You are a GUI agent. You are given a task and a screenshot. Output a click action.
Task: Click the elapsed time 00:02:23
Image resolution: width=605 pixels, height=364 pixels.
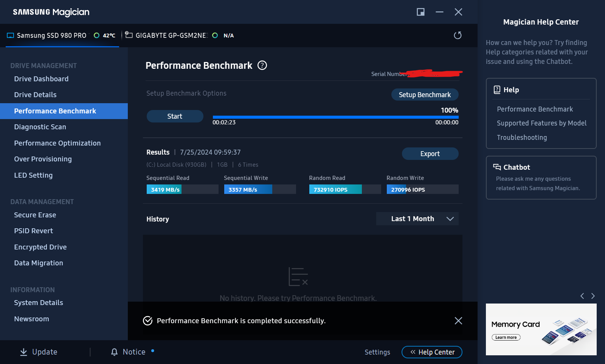[224, 122]
